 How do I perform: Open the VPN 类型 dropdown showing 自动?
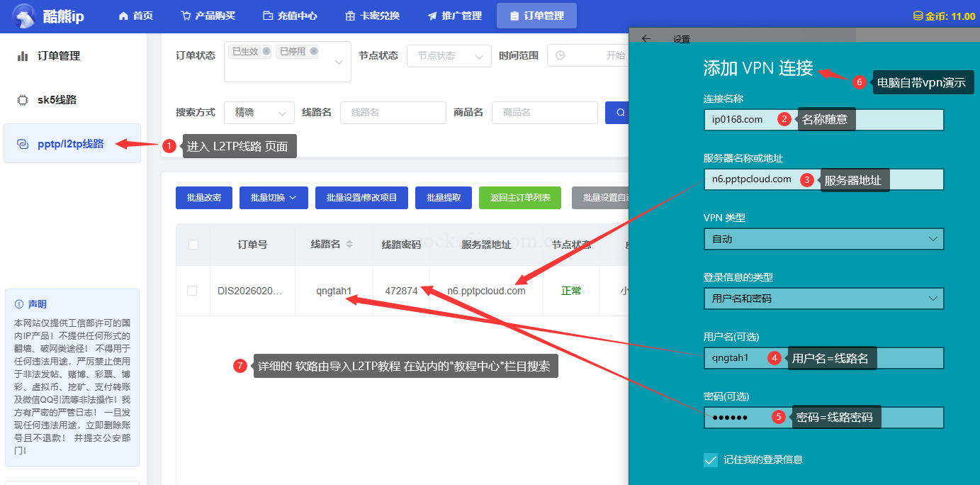tap(823, 239)
